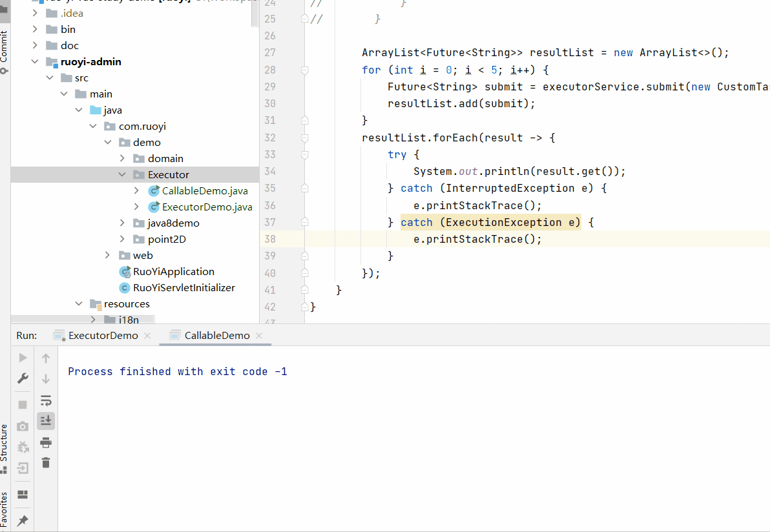Expand the java8demo package
The width and height of the screenshot is (770, 532).
123,223
